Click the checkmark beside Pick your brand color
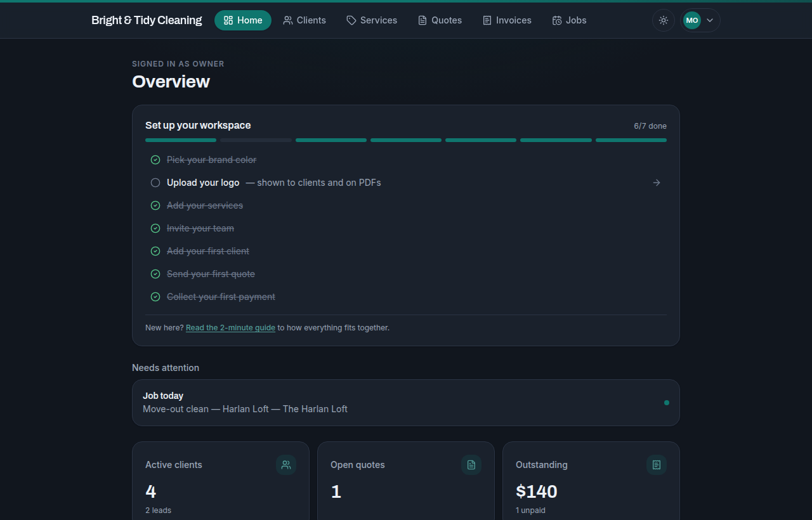Image resolution: width=812 pixels, height=520 pixels. click(155, 160)
